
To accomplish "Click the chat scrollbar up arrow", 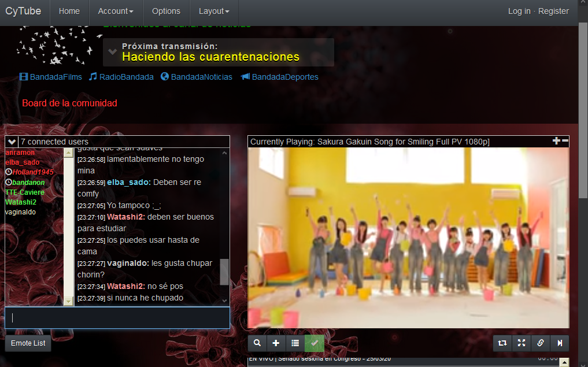I will tap(224, 153).
